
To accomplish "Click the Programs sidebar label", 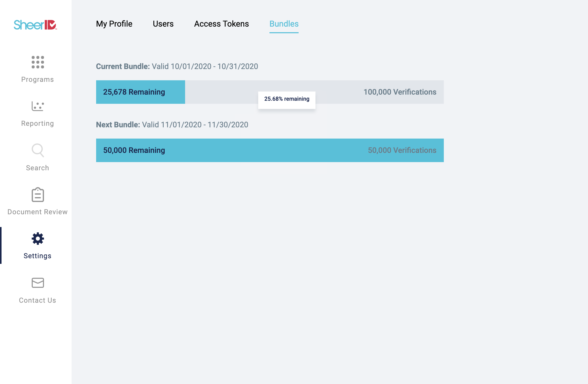I will (x=38, y=80).
